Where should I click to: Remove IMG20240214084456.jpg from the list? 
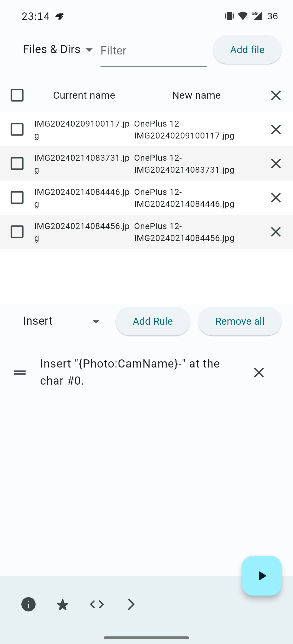coord(276,232)
